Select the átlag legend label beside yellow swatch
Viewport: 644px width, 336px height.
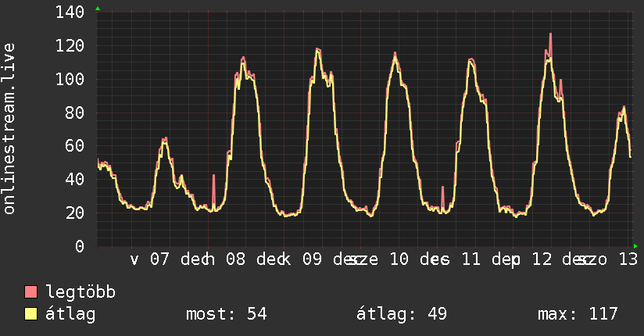click(x=70, y=314)
